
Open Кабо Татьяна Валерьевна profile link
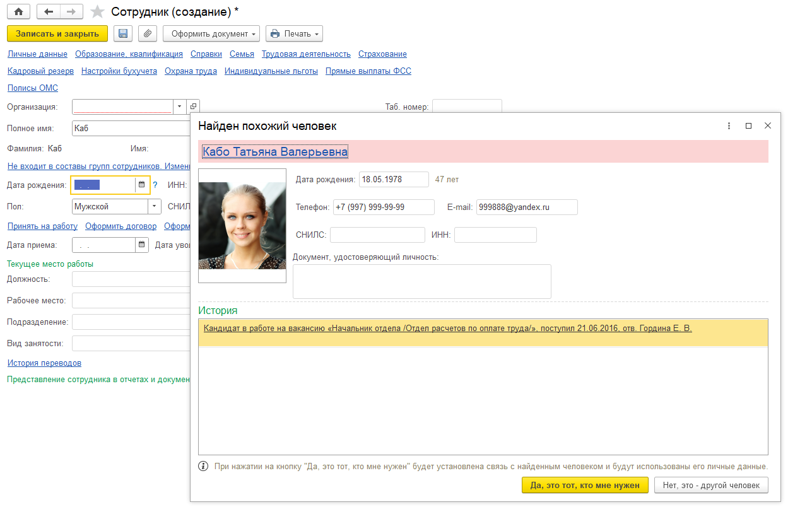click(x=274, y=152)
